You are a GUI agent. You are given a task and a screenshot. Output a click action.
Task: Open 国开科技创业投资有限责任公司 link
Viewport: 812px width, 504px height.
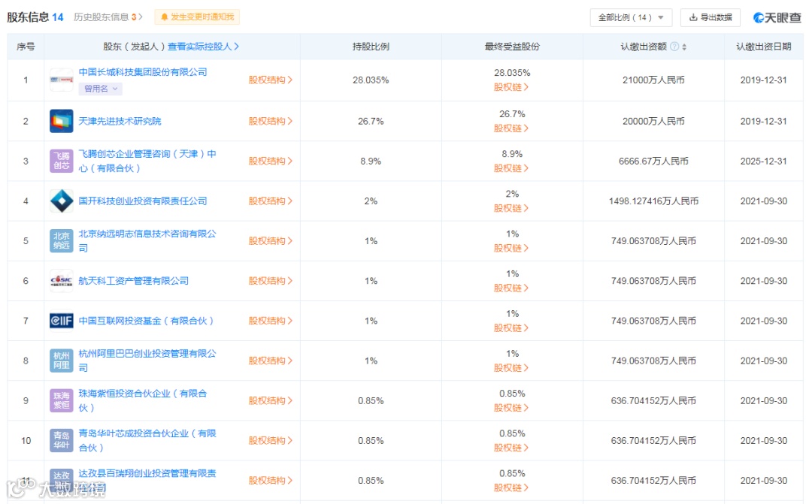tap(142, 201)
